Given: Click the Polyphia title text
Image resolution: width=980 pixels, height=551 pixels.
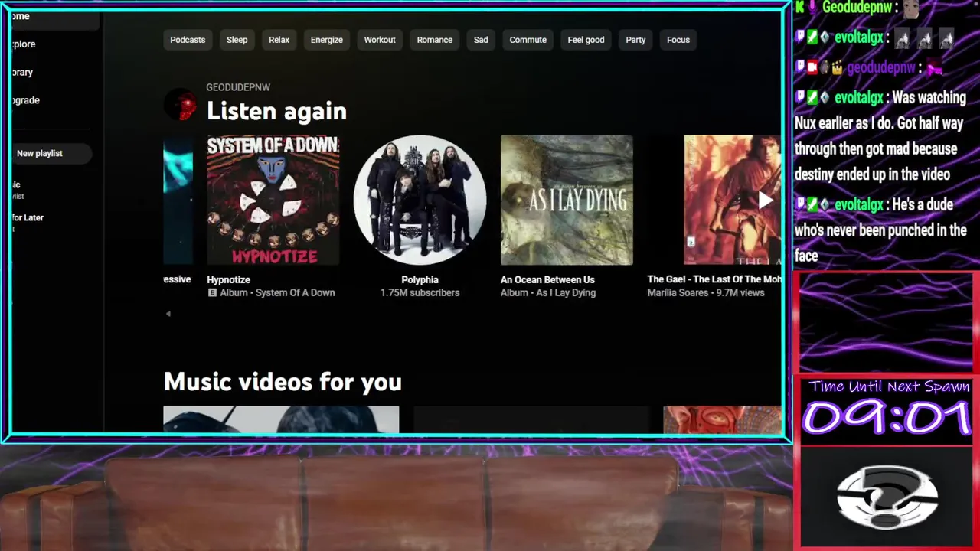Looking at the screenshot, I should click(420, 279).
